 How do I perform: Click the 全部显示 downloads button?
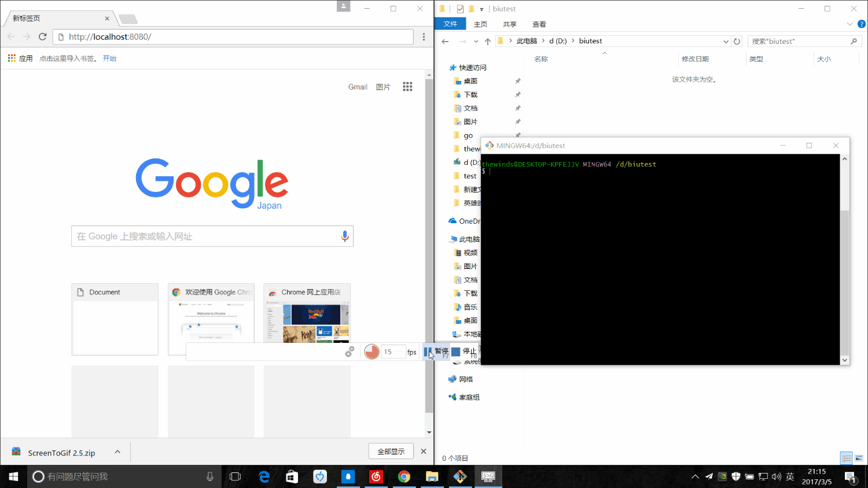click(391, 451)
